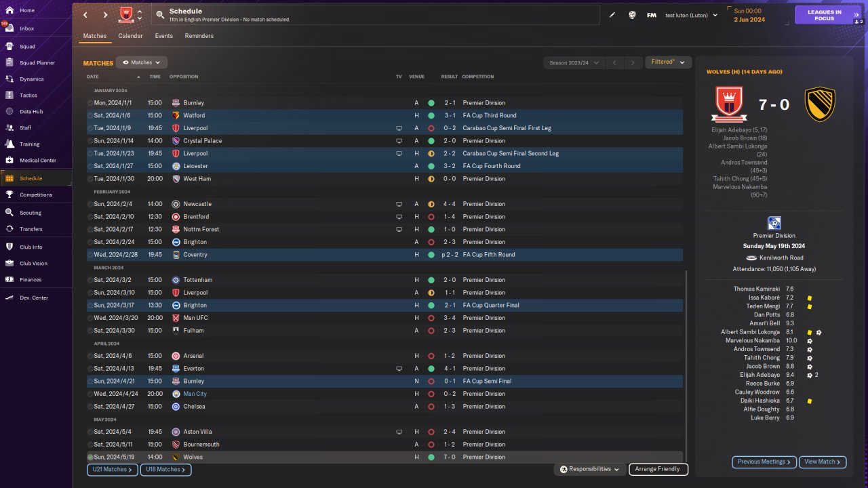The image size is (868, 488).
Task: Expand the club switcher chevrons beside the badge
Action: pyautogui.click(x=140, y=15)
